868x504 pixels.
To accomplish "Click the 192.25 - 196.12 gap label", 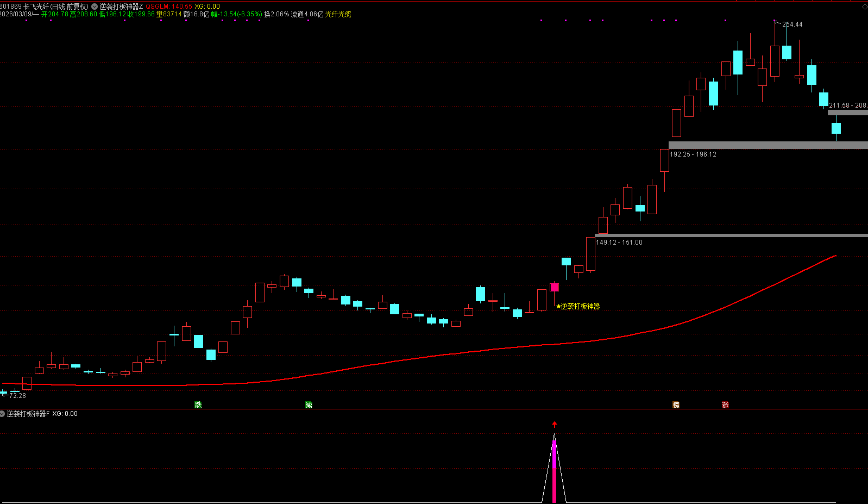I will tap(693, 154).
